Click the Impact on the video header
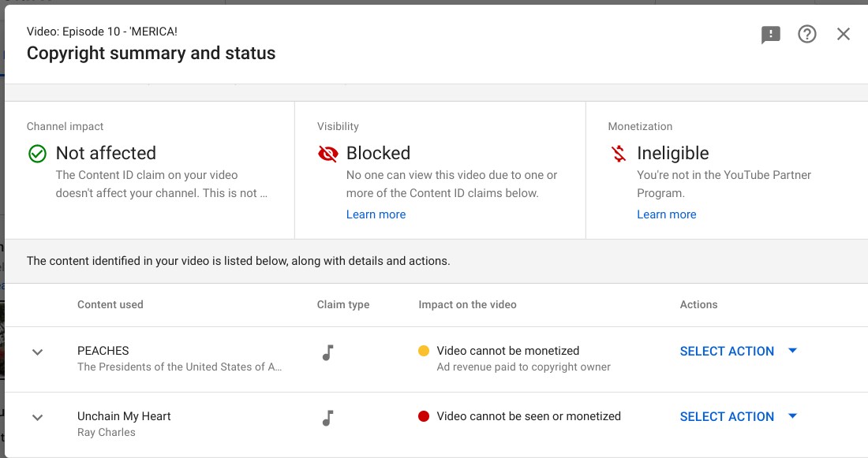Viewport: 868px width, 458px height. coord(467,305)
